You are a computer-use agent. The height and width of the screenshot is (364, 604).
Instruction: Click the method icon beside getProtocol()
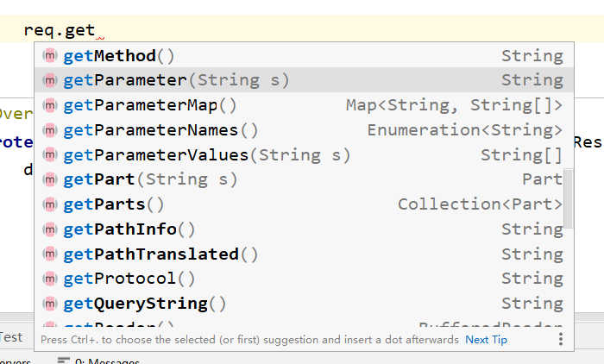pyautogui.click(x=50, y=279)
